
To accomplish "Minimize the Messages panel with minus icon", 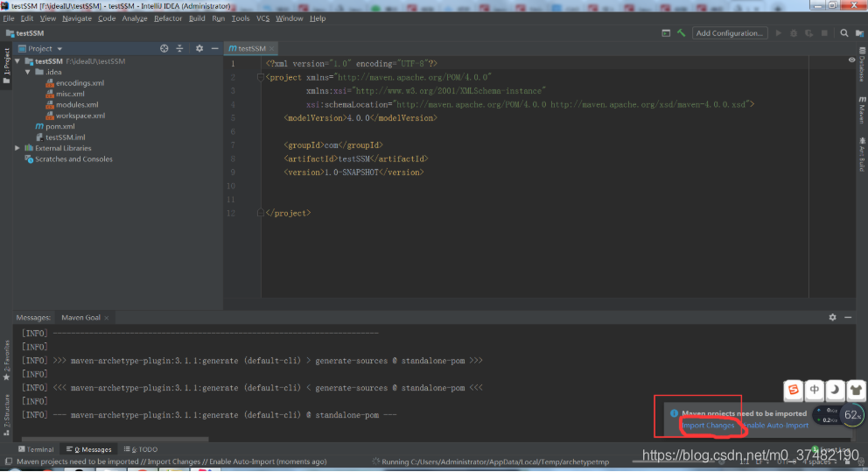I will pos(848,317).
